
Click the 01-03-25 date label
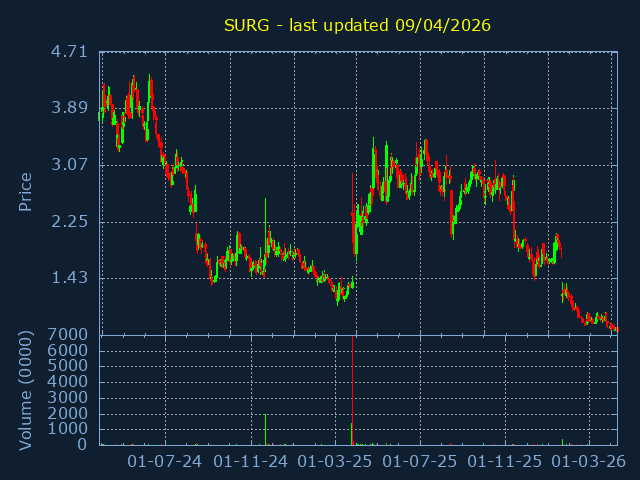(335, 461)
